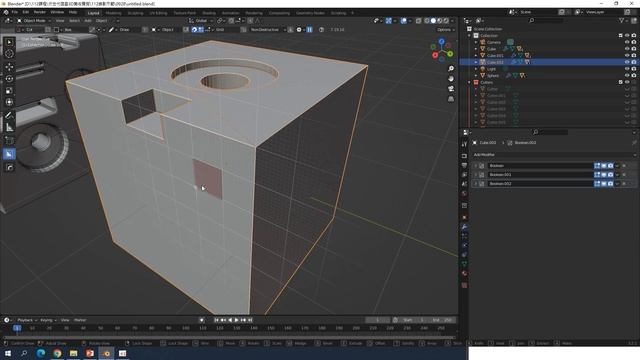The width and height of the screenshot is (640, 360).
Task: Click the pan hand viewport gizmo
Action: (x=451, y=78)
